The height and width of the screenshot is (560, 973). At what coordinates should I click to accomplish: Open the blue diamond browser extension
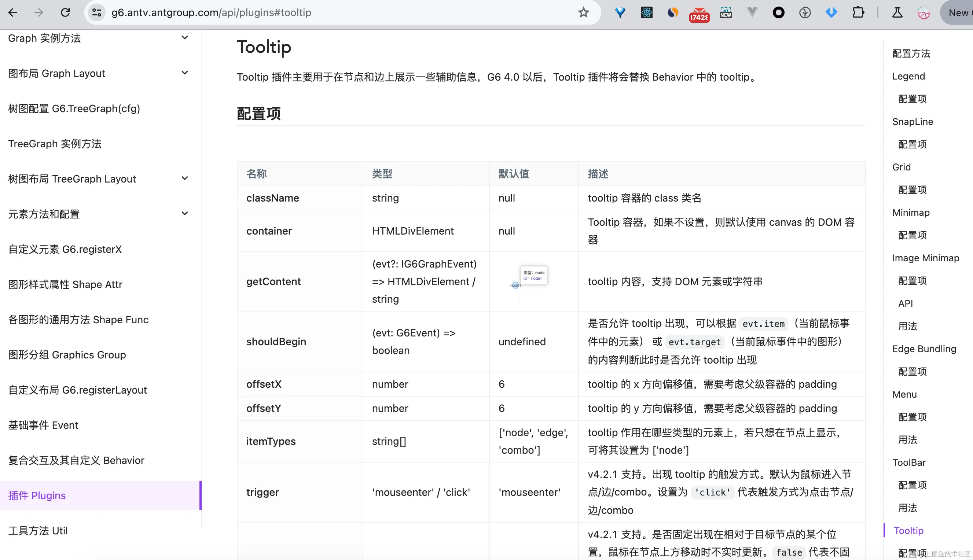pos(620,13)
